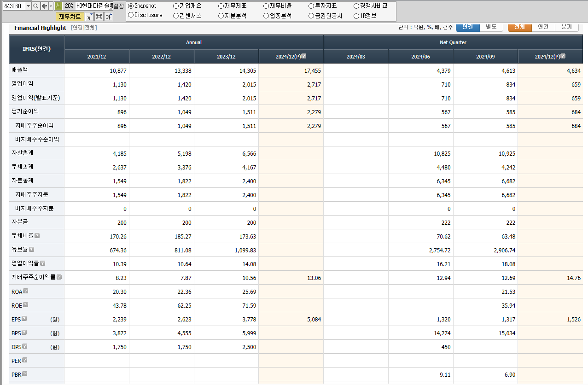
Task: Click the speaker sound icon
Action: pyautogui.click(x=44, y=6)
